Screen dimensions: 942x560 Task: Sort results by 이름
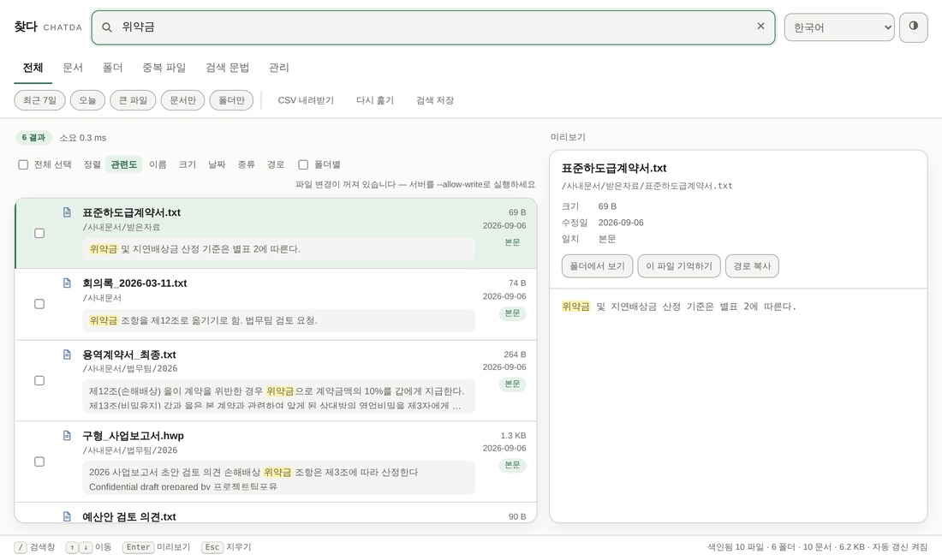click(158, 164)
